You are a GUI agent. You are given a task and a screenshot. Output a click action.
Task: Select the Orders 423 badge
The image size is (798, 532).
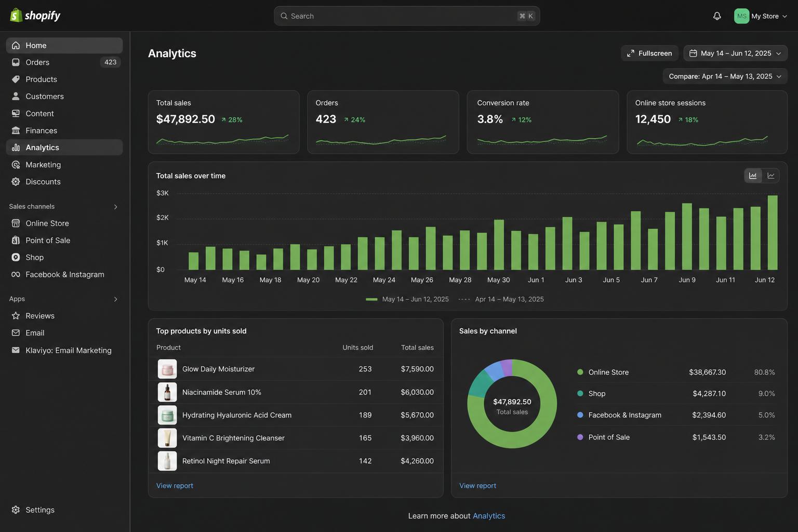point(110,62)
